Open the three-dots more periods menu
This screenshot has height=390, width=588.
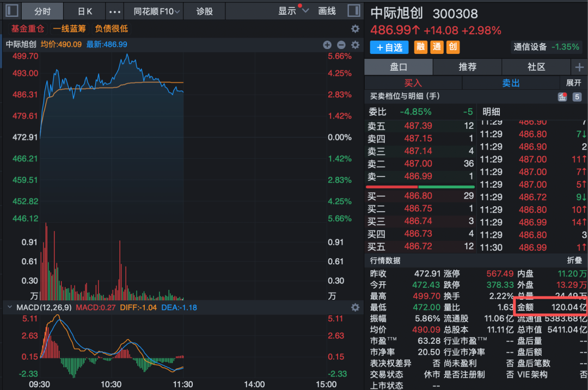pyautogui.click(x=115, y=11)
